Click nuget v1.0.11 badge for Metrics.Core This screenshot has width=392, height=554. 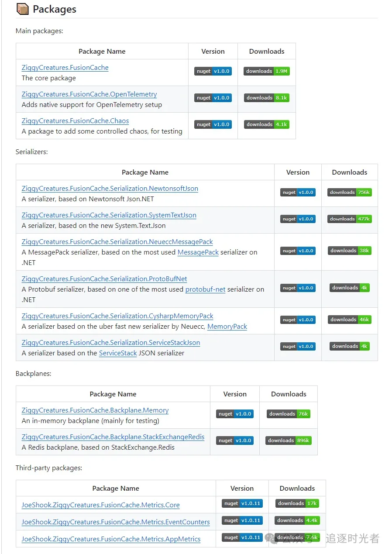[x=242, y=503]
